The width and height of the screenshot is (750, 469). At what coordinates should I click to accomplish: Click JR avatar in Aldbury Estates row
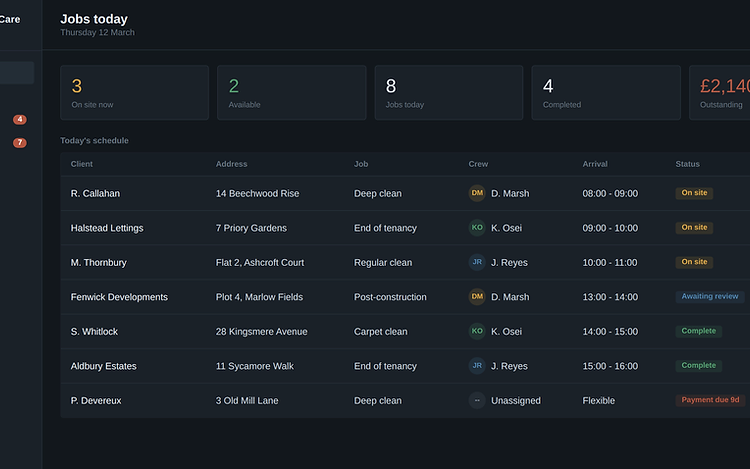coord(477,366)
